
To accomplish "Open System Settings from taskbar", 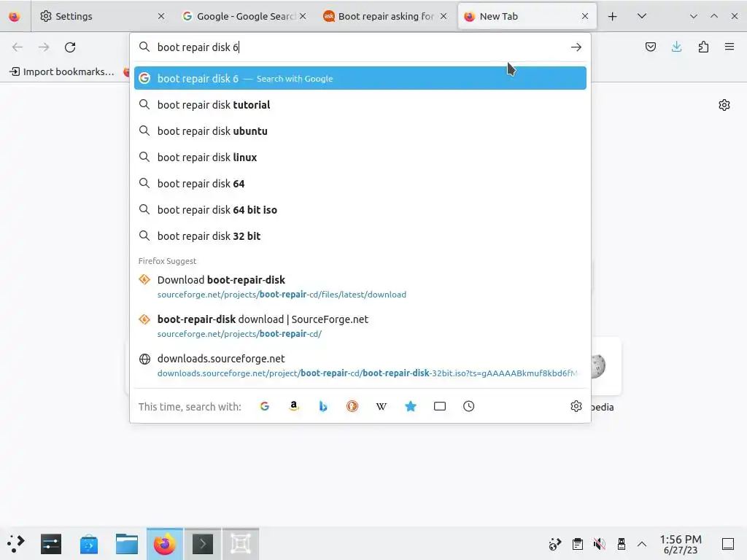I will pos(51,544).
